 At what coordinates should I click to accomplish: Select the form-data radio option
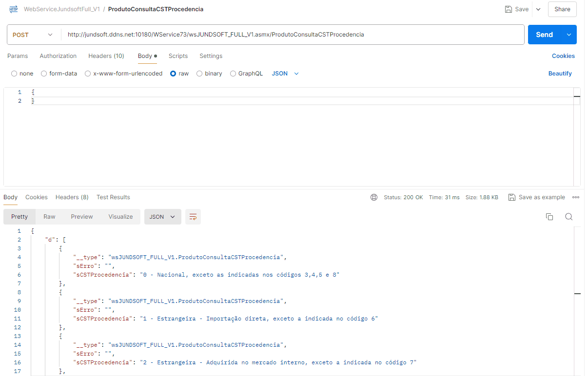tap(44, 74)
